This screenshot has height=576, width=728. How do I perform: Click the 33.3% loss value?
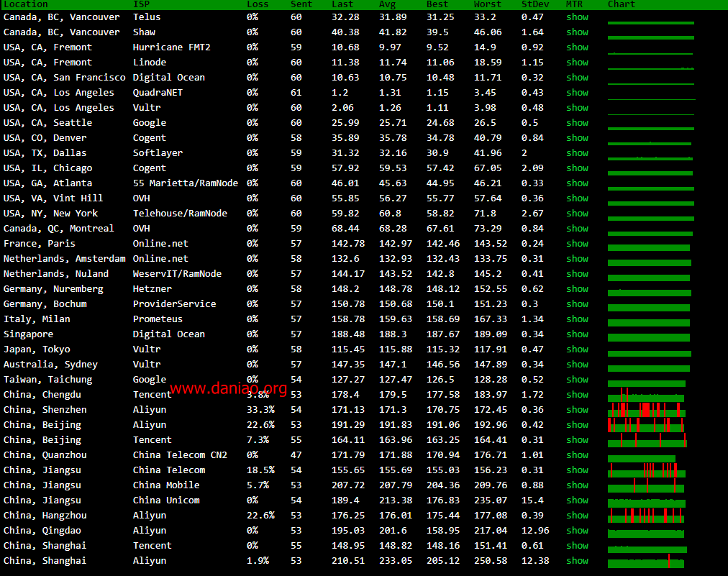coord(260,410)
